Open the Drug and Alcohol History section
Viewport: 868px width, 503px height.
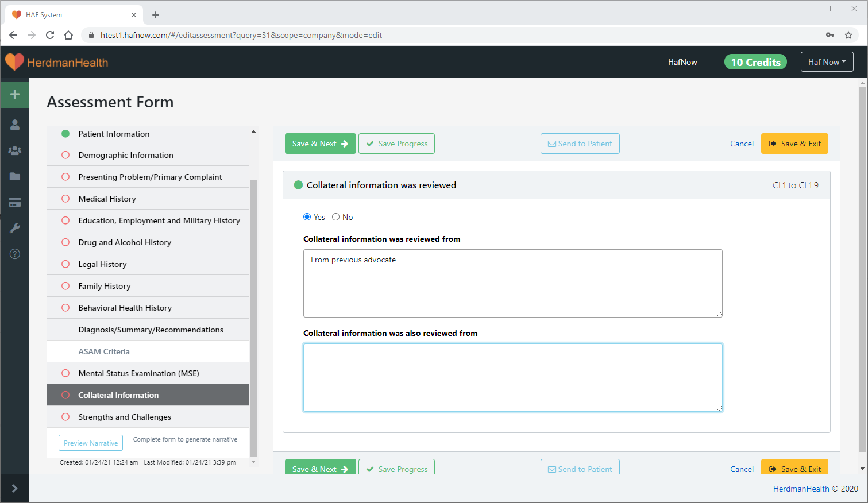tap(125, 242)
